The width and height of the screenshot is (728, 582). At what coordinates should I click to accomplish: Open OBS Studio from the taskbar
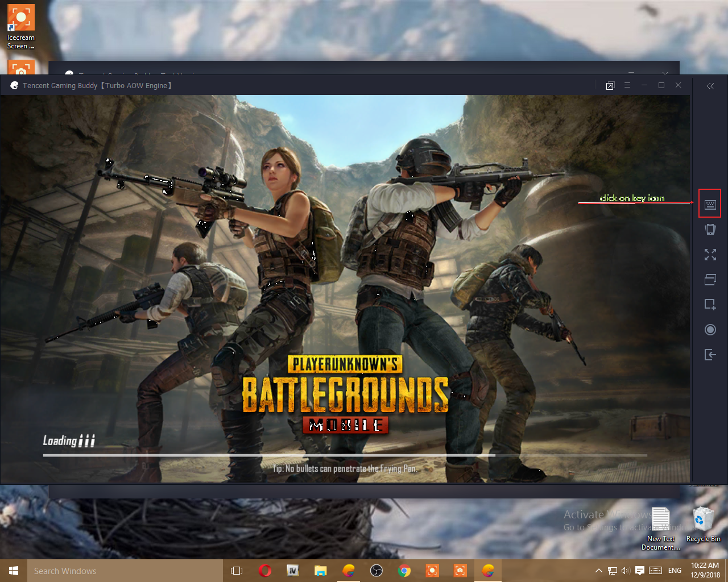(377, 571)
